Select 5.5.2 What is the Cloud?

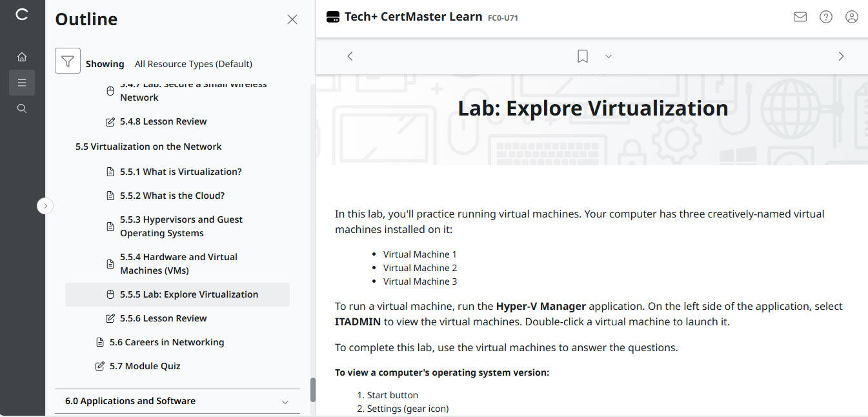point(172,195)
